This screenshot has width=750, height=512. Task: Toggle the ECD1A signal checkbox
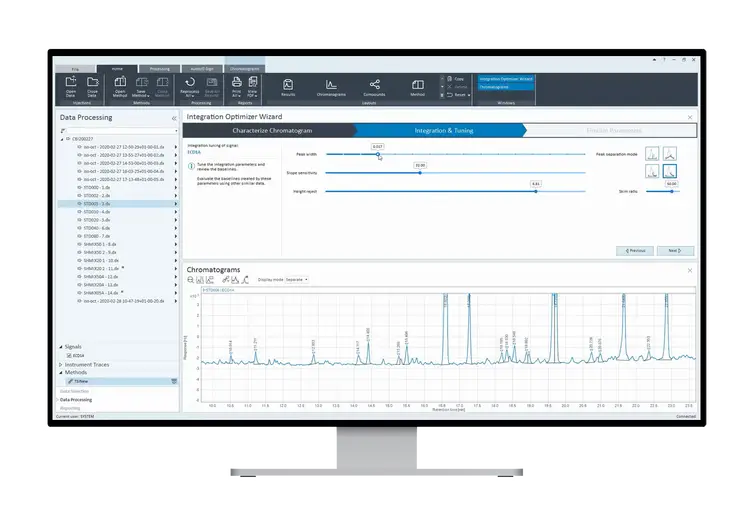(69, 355)
